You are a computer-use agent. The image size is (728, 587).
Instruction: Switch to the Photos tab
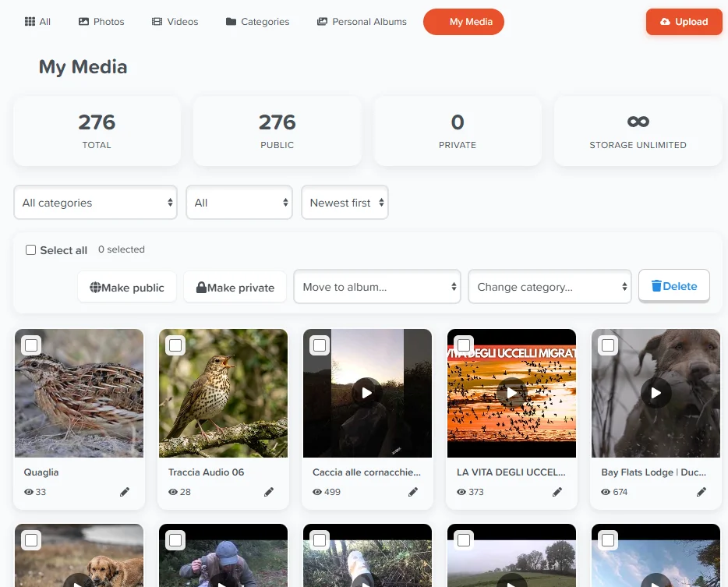point(101,21)
